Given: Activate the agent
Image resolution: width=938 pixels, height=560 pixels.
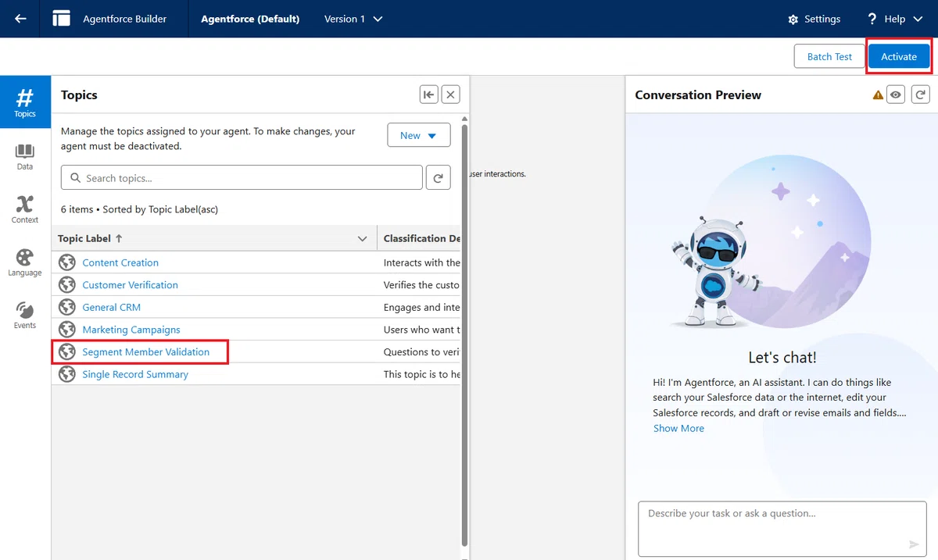Looking at the screenshot, I should [899, 56].
